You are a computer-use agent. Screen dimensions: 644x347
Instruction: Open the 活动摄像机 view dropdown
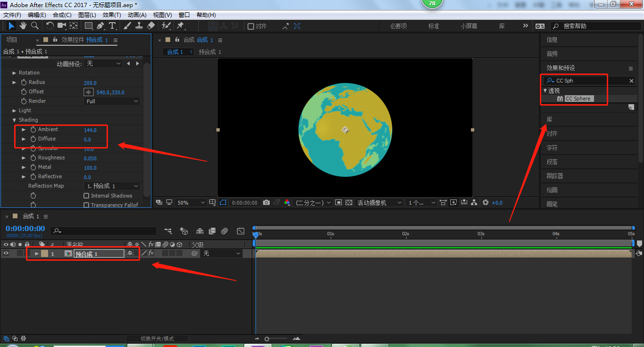point(380,202)
